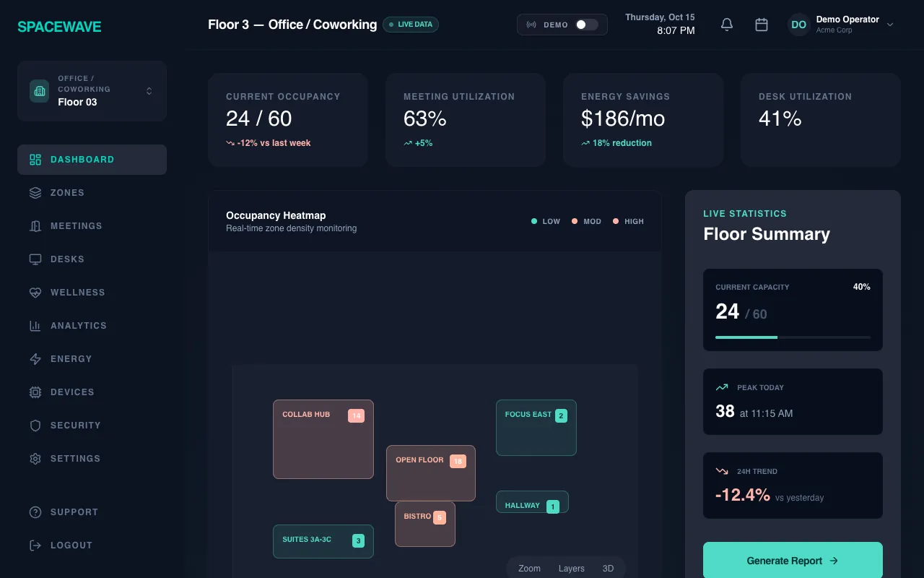Screen dimensions: 924x578
Task: Open the calendar icon in header
Action: click(762, 25)
